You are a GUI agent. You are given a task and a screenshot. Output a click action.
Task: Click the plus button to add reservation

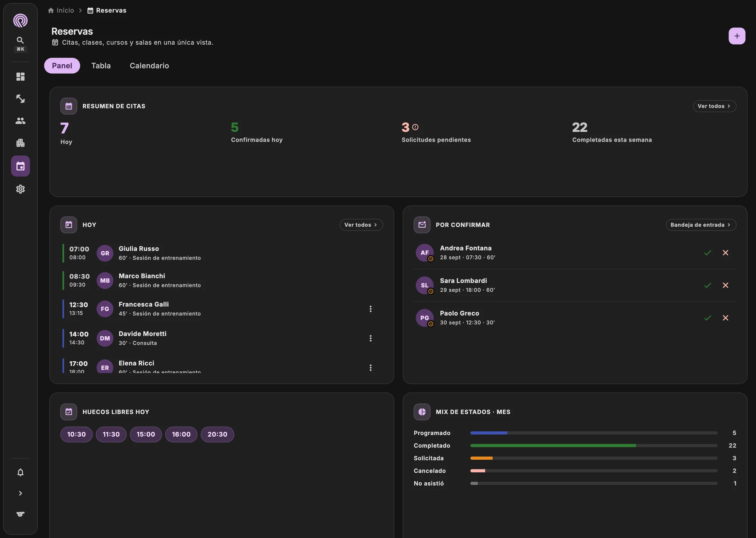pyautogui.click(x=737, y=36)
